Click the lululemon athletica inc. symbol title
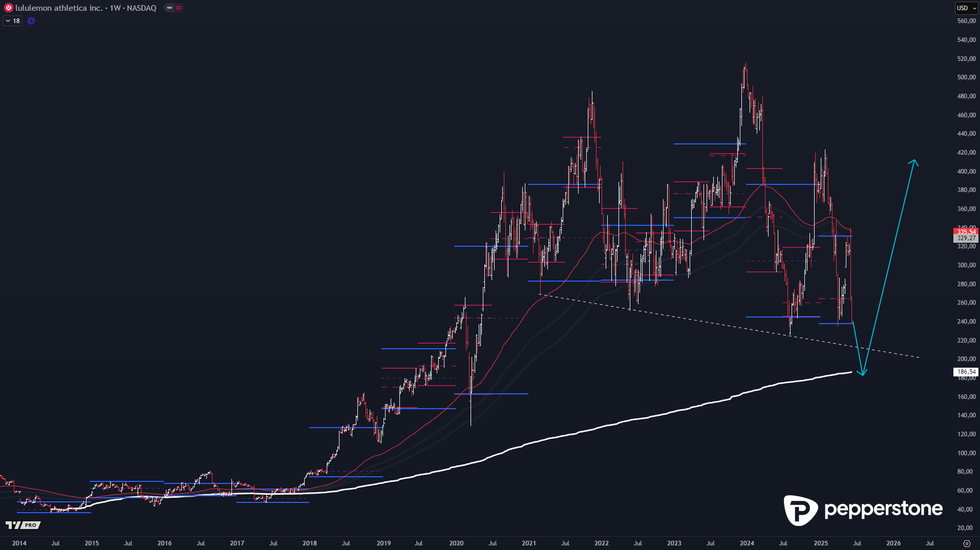 tap(59, 8)
